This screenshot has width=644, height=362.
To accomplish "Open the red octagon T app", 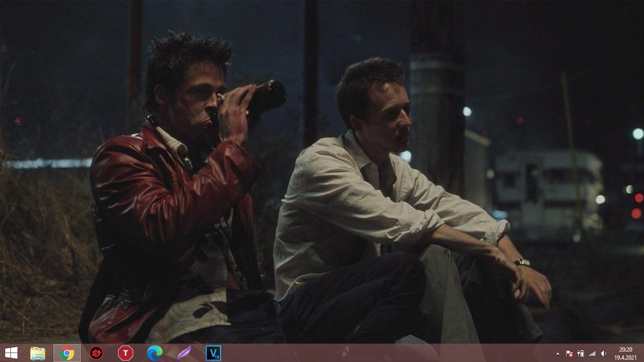I will pos(126,353).
